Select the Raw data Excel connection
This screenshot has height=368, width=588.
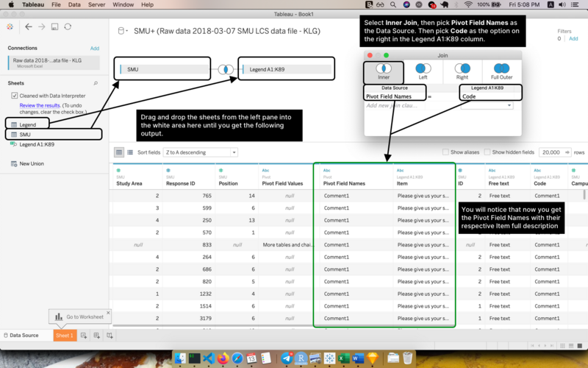54,63
